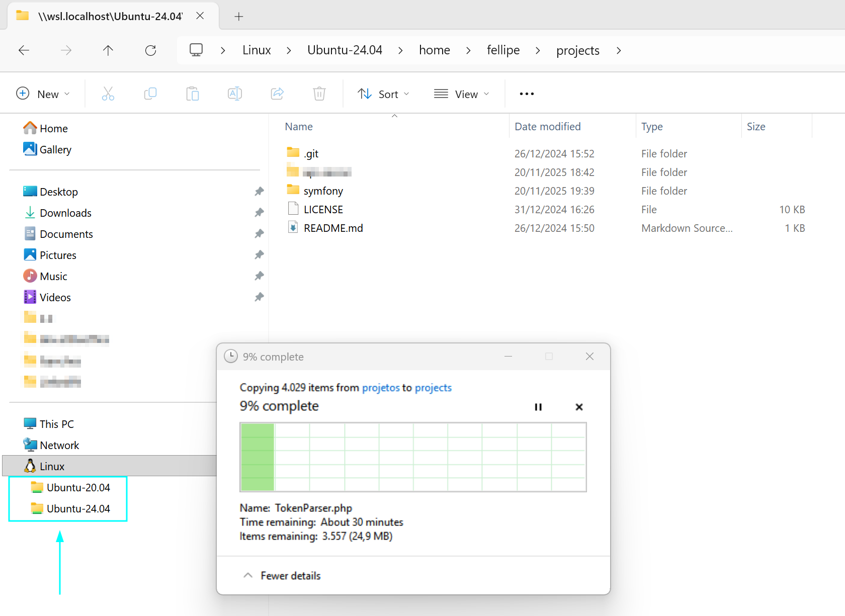Open the Sort dropdown menu
This screenshot has height=616, width=845.
coord(384,94)
